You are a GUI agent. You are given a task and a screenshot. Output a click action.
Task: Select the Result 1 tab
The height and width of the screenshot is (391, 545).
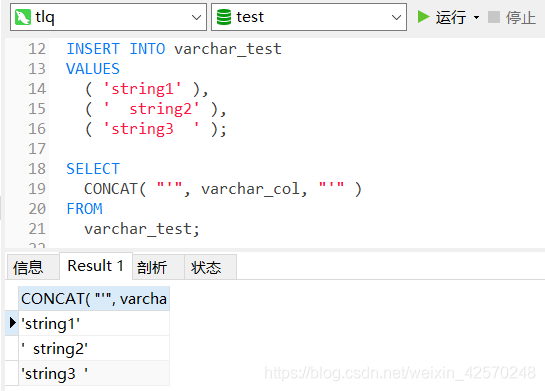(x=96, y=266)
